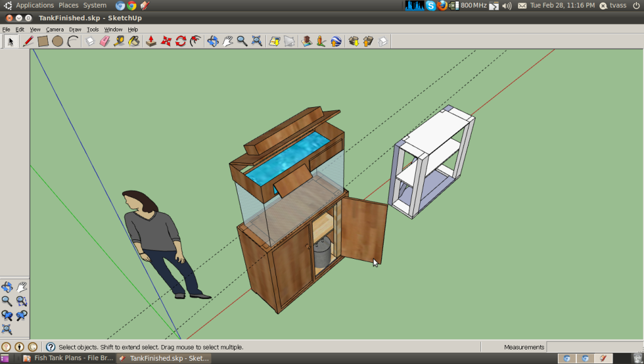This screenshot has width=644, height=364.
Task: Select the Paint Bucket tool
Action: [134, 41]
